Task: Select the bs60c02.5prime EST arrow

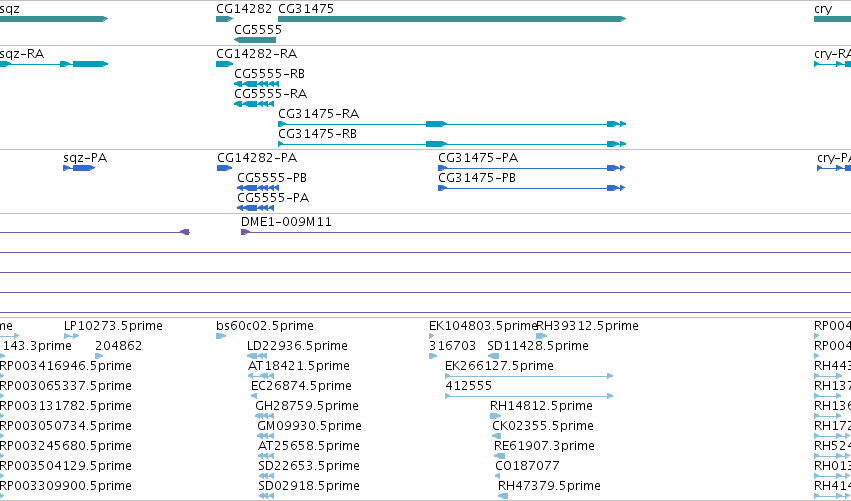Action: 221,337
